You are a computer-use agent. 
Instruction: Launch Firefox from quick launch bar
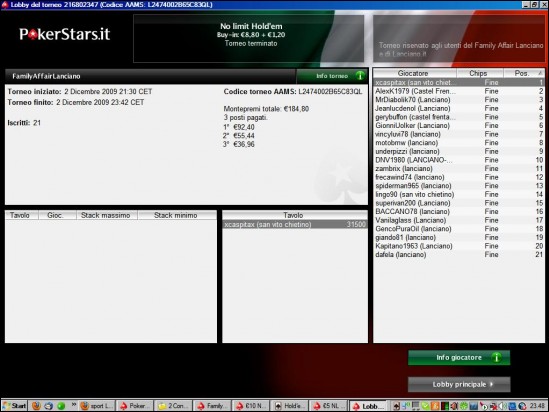tap(36, 406)
